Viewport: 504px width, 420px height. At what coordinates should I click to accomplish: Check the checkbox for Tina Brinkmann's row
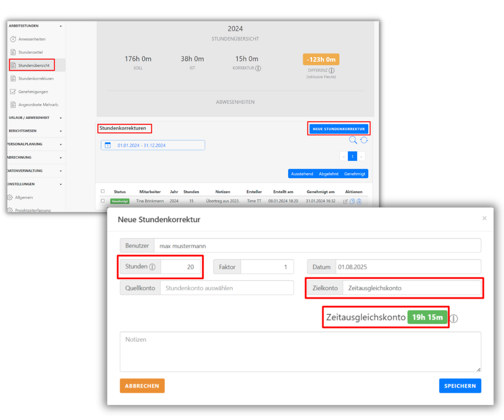103,201
